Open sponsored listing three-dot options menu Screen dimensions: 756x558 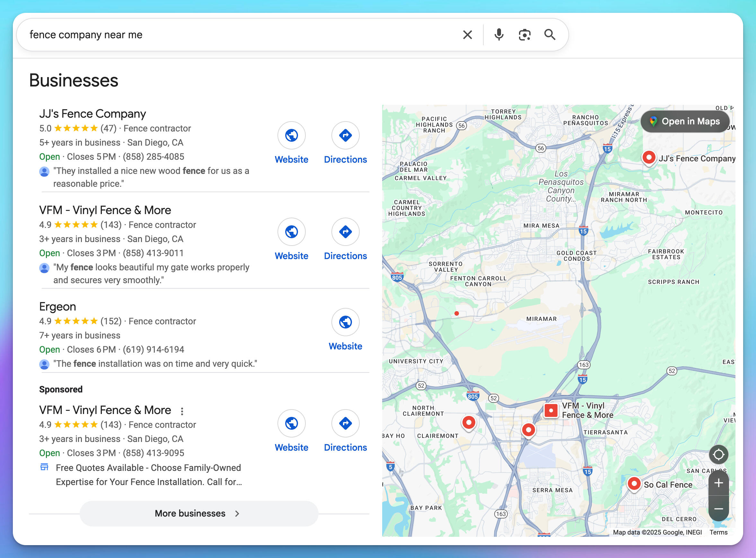pos(182,411)
